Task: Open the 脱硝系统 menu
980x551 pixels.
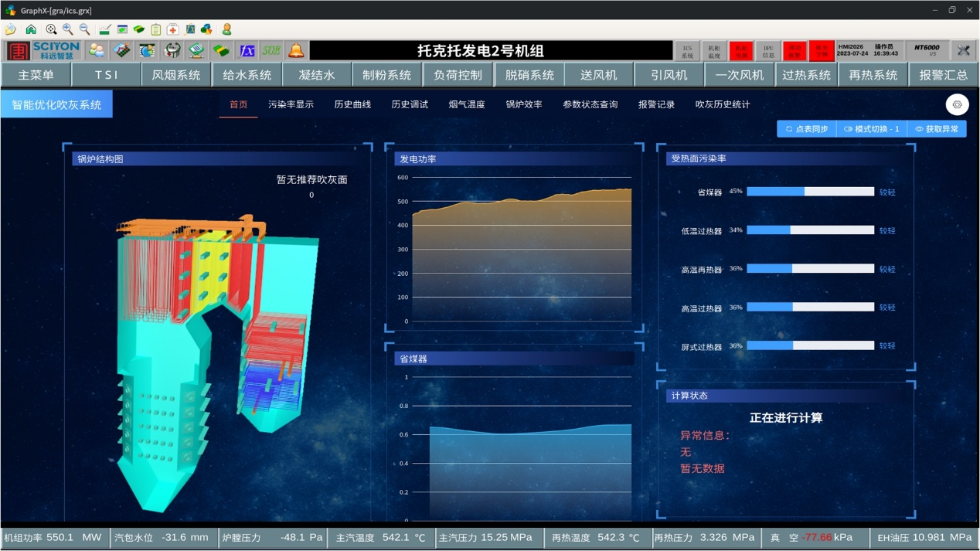Action: click(x=529, y=75)
